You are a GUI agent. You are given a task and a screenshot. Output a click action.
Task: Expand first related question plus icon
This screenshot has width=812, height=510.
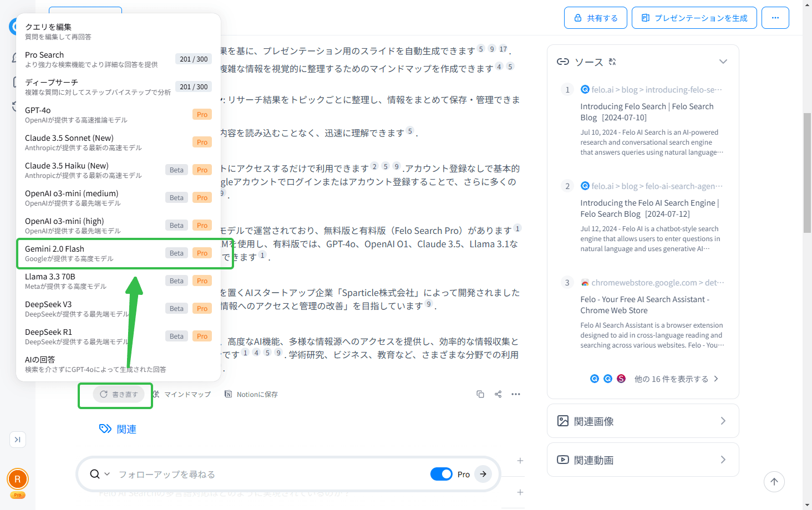click(x=520, y=461)
